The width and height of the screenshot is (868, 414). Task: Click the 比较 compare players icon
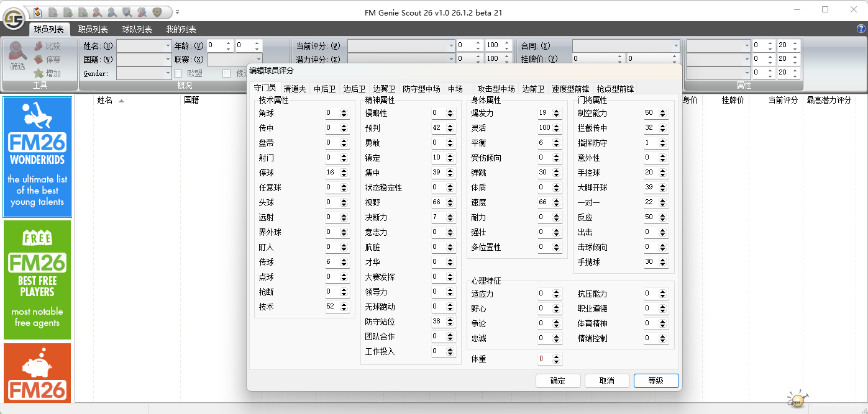coord(39,46)
